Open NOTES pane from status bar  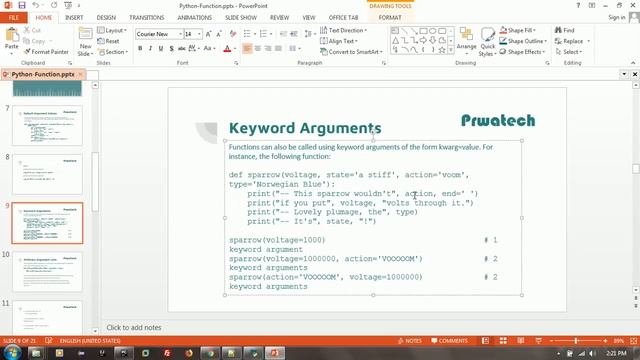point(410,340)
